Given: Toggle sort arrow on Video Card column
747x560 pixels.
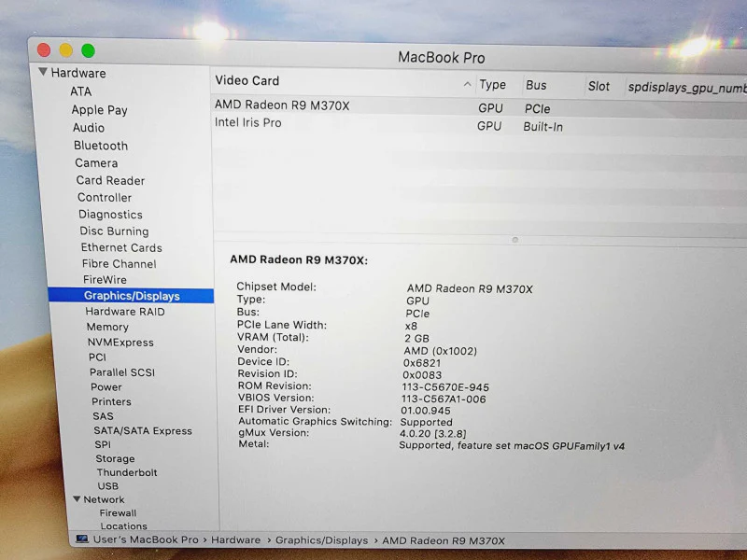Looking at the screenshot, I should (468, 84).
